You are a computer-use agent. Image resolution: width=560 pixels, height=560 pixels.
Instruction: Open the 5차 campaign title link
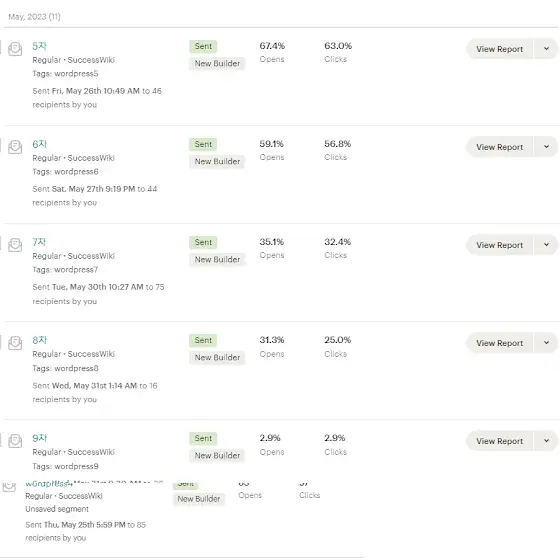[39, 46]
